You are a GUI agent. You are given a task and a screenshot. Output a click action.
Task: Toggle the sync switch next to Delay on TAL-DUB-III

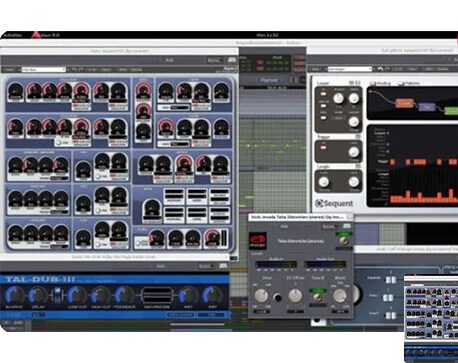57,295
